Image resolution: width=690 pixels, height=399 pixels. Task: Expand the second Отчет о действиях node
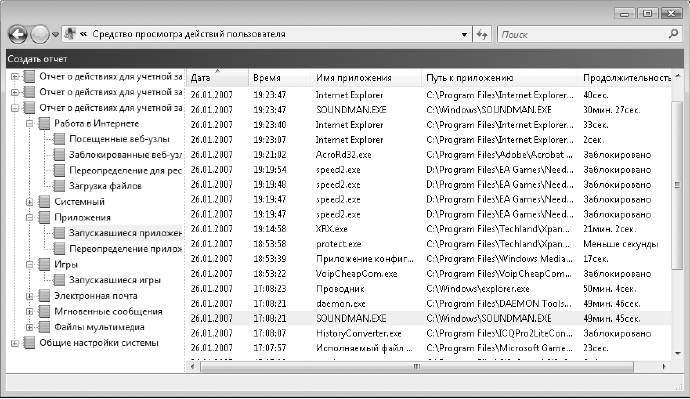(x=15, y=92)
